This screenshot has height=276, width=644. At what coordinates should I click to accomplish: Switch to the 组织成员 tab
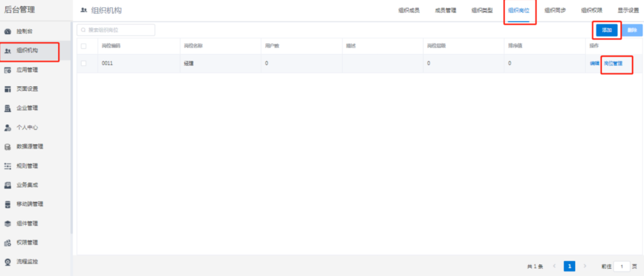click(x=409, y=10)
